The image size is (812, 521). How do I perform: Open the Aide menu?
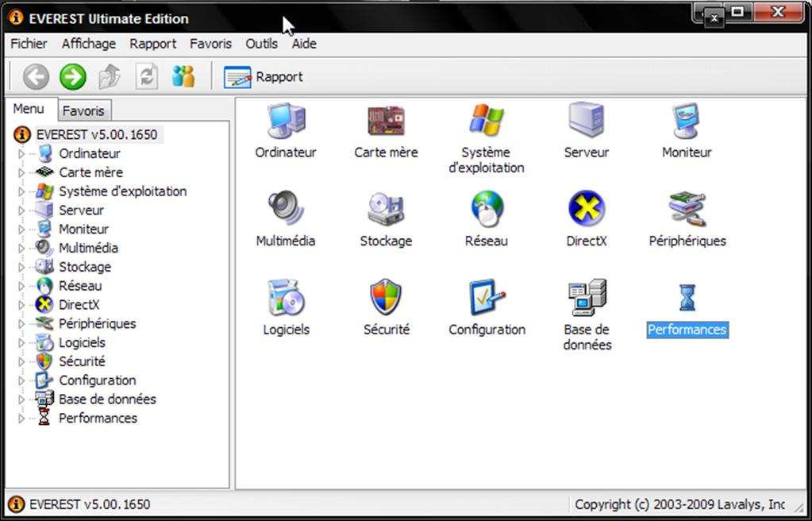304,44
